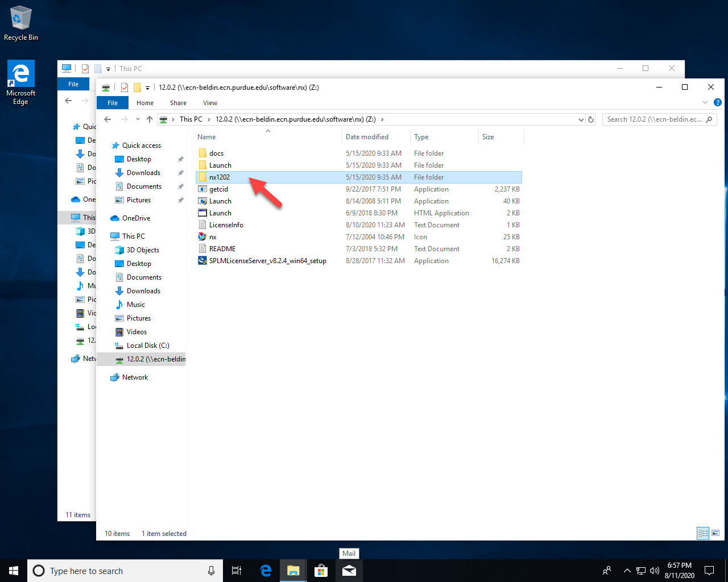The height and width of the screenshot is (582, 728).
Task: Click inside the search box
Action: (x=654, y=119)
